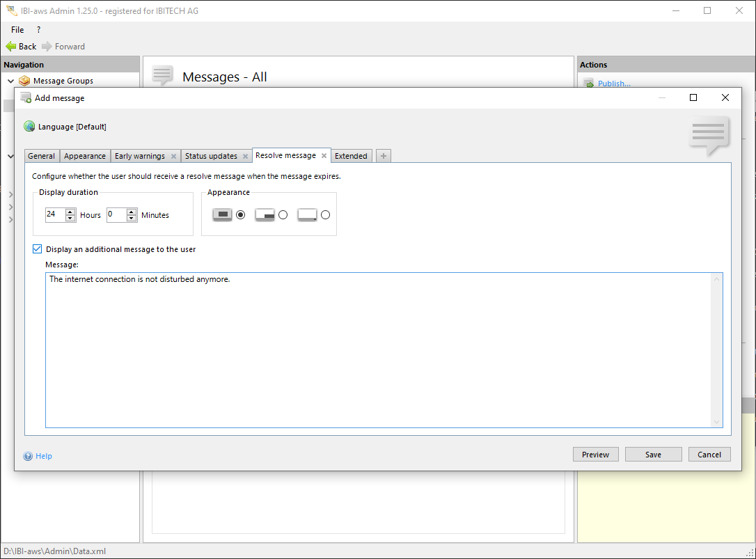Image resolution: width=756 pixels, height=559 pixels.
Task: Click the Publish icon in Actions
Action: click(x=588, y=84)
